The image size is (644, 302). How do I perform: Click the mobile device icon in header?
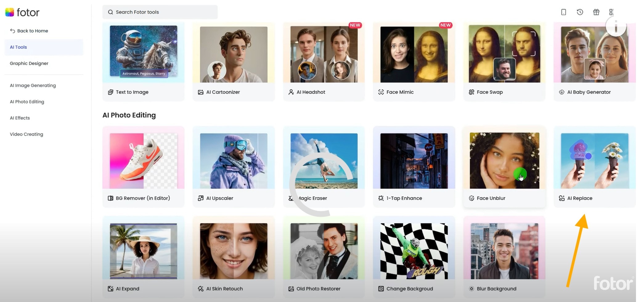click(563, 12)
